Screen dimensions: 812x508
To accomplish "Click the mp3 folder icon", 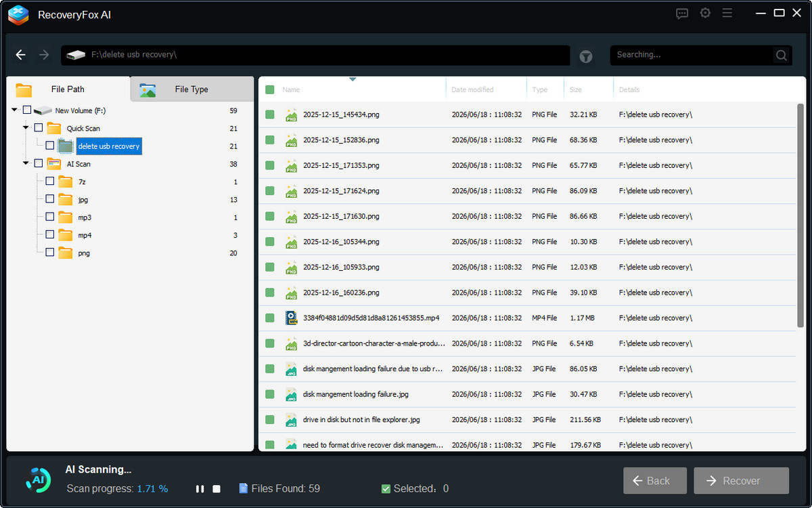I will pos(65,217).
